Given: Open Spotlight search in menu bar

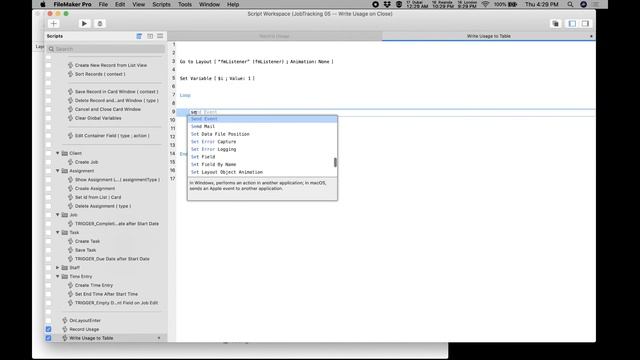Looking at the screenshot, I should (570, 4).
